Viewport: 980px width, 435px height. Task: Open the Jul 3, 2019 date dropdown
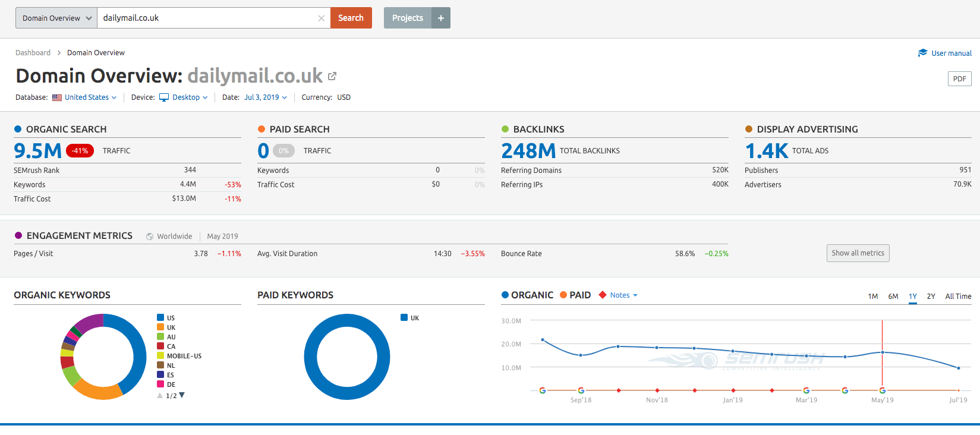[266, 97]
